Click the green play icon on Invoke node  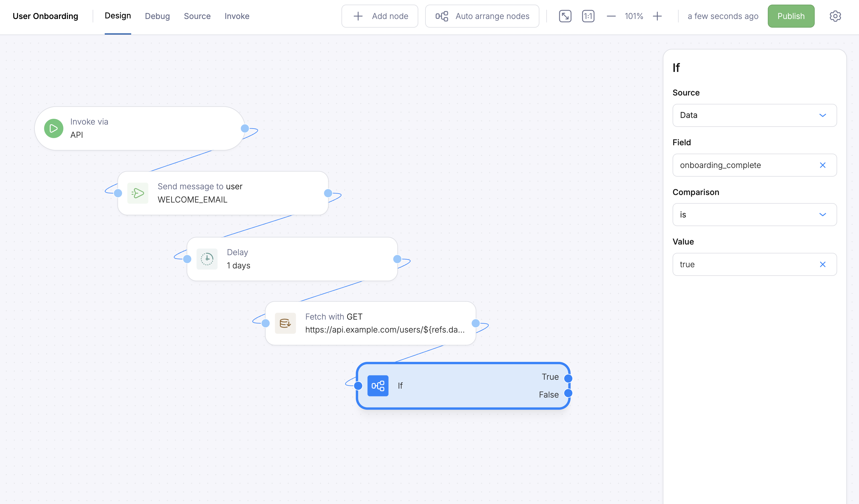point(54,129)
